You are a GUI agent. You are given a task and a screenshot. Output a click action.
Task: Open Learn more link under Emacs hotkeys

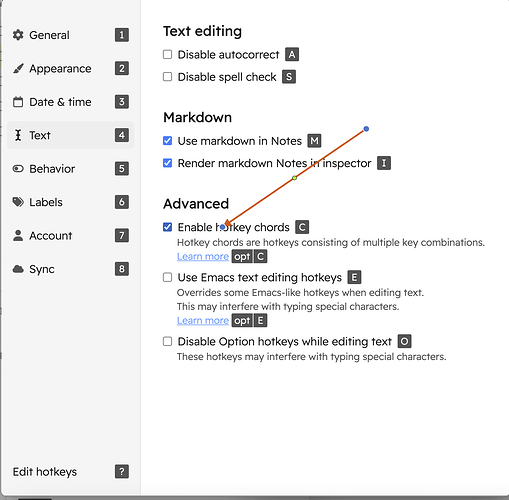coord(203,320)
